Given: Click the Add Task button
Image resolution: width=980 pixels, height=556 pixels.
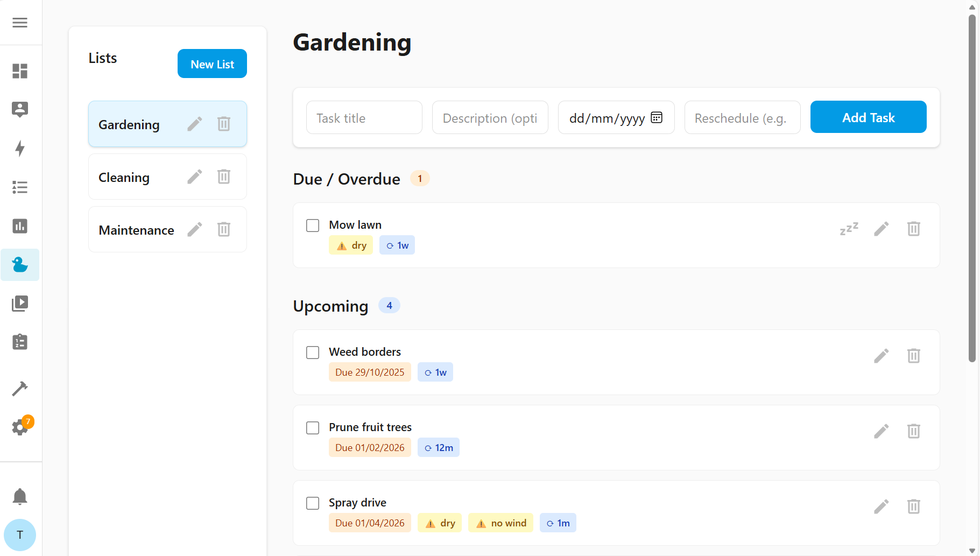Looking at the screenshot, I should [x=868, y=117].
